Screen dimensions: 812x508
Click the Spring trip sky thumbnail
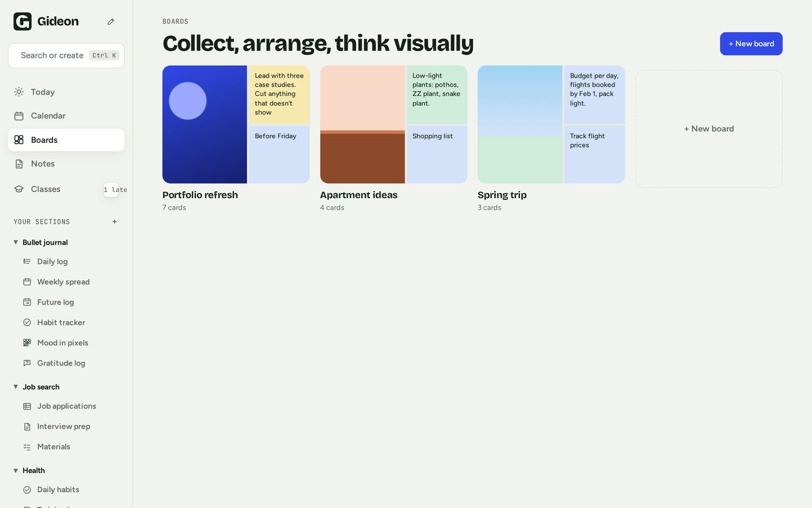pos(520,124)
